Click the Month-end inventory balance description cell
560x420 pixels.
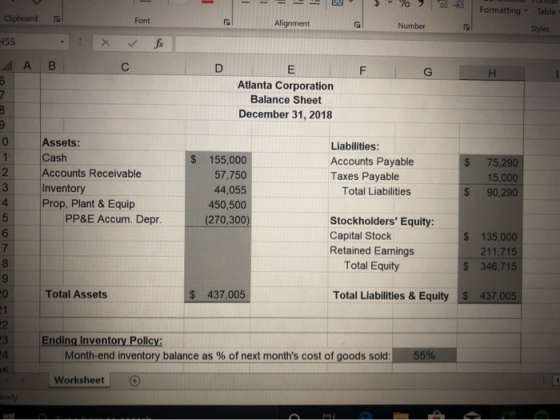tap(228, 356)
